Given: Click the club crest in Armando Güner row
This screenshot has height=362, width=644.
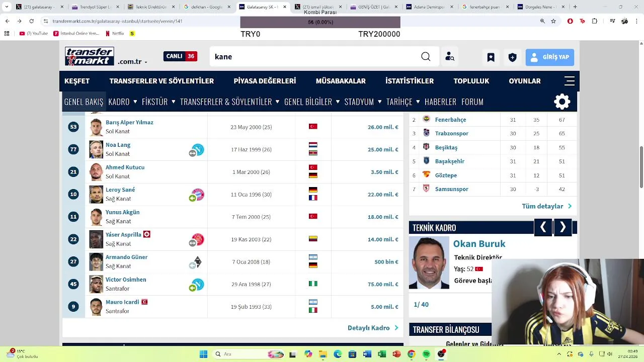Looking at the screenshot, I should 198,261.
